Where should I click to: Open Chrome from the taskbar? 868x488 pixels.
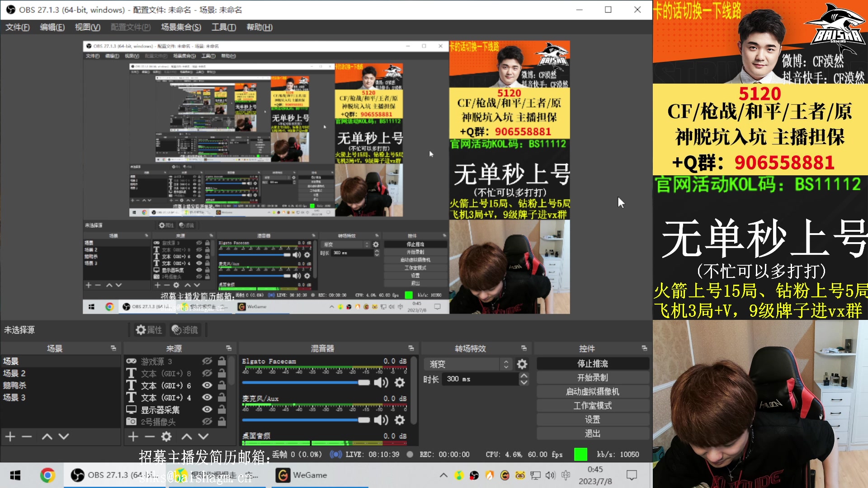pyautogui.click(x=47, y=475)
